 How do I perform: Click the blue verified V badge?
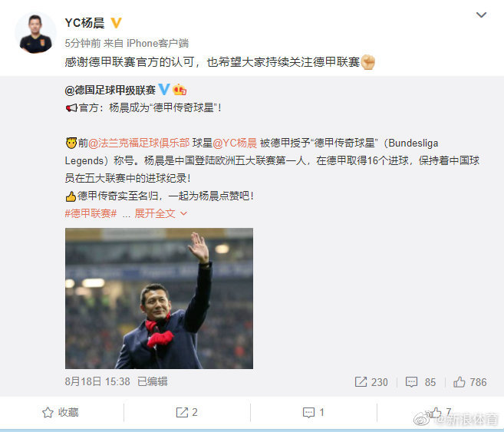click(x=164, y=89)
